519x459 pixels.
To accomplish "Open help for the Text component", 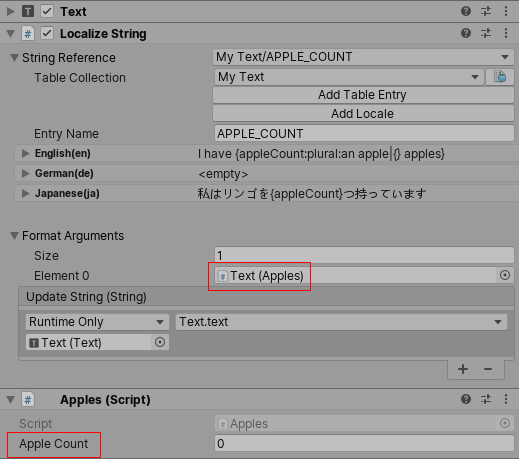I will pyautogui.click(x=466, y=11).
